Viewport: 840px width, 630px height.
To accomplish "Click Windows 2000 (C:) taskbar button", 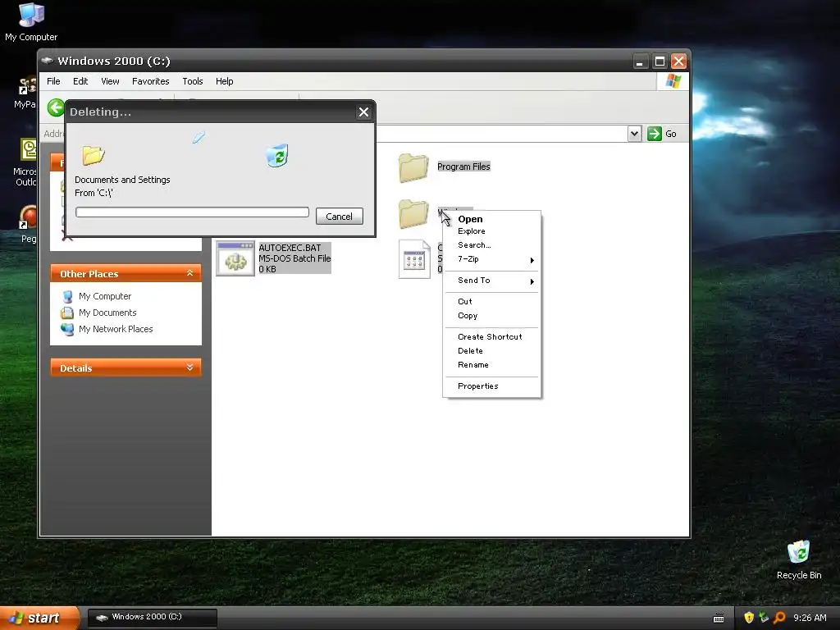I will pos(152,617).
